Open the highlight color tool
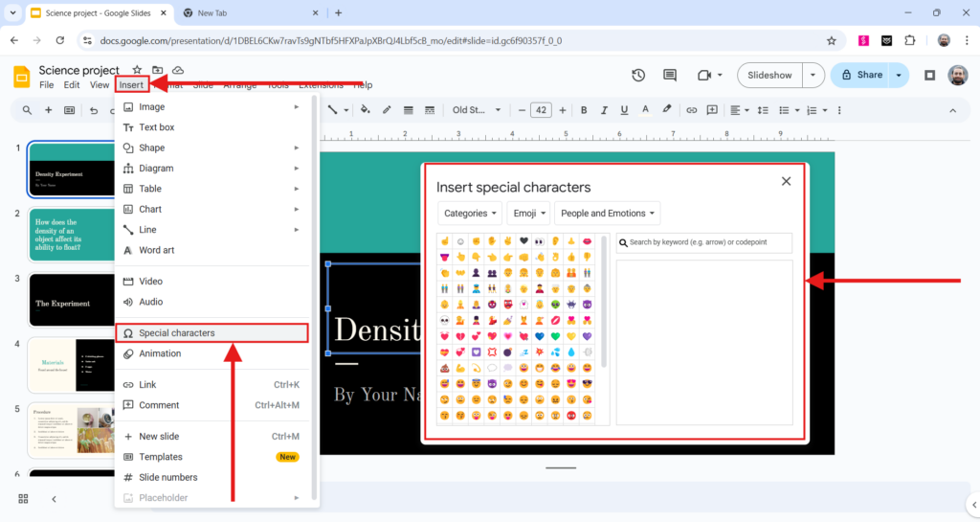 click(667, 110)
